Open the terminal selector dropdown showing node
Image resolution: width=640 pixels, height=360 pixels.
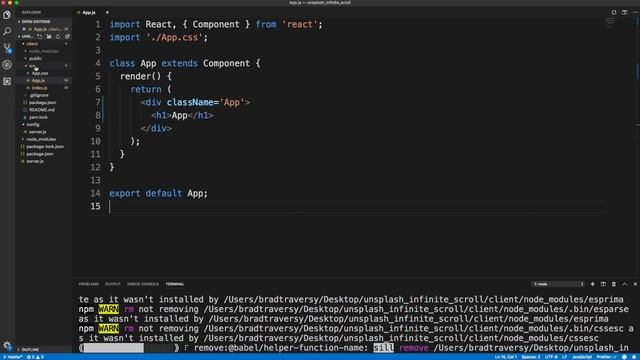pyautogui.click(x=558, y=284)
